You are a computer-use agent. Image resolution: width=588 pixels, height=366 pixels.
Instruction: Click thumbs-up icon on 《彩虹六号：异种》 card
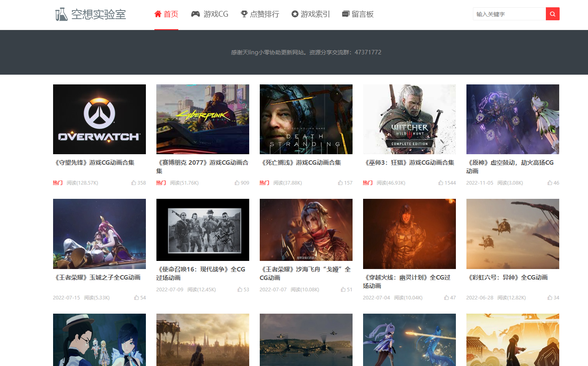coord(550,298)
